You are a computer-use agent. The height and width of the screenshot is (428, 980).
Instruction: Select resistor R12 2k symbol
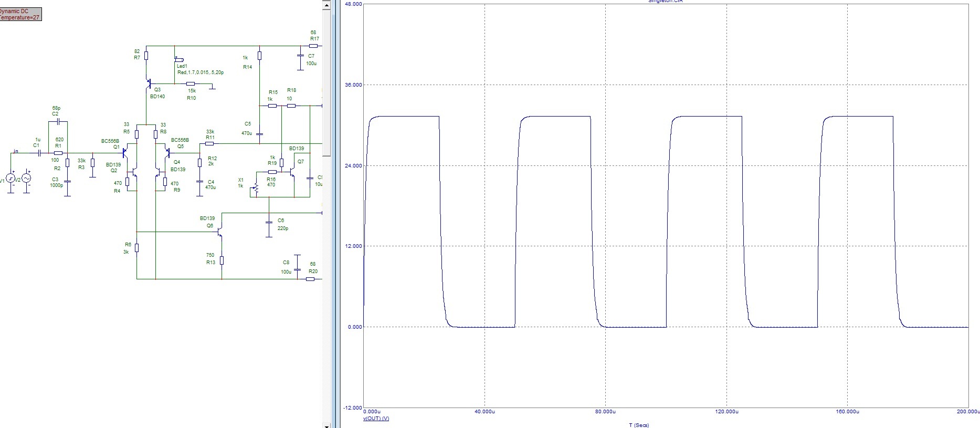pyautogui.click(x=199, y=163)
